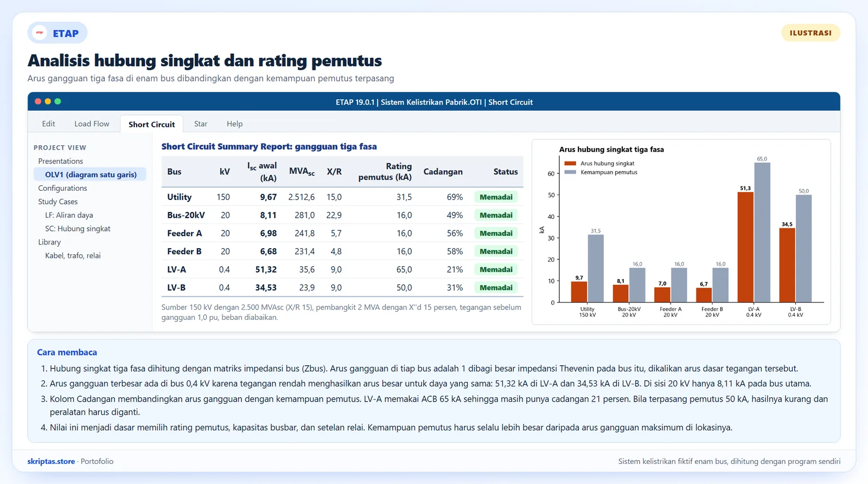The image size is (868, 484).
Task: Click the Cara membaca heading
Action: pyautogui.click(x=67, y=352)
